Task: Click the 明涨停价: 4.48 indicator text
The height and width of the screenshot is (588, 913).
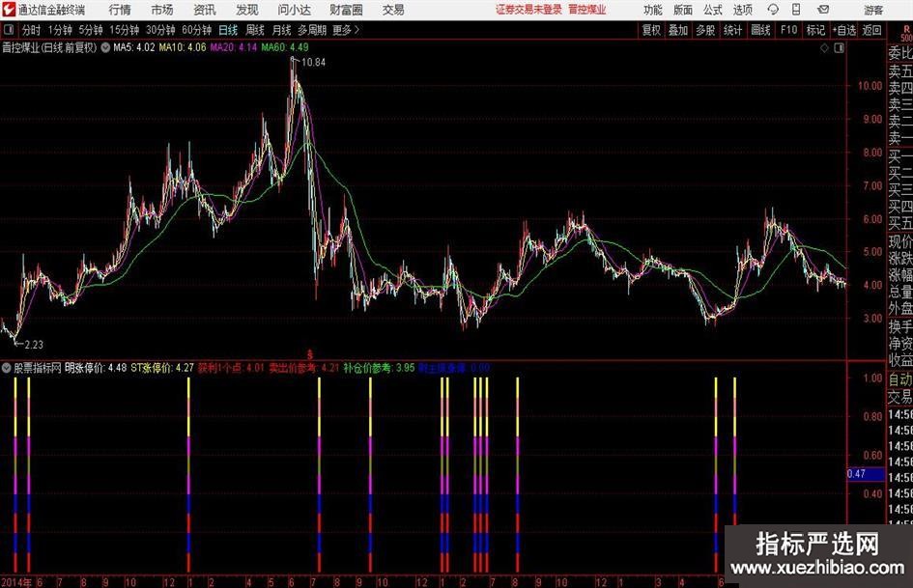Action: (x=96, y=368)
